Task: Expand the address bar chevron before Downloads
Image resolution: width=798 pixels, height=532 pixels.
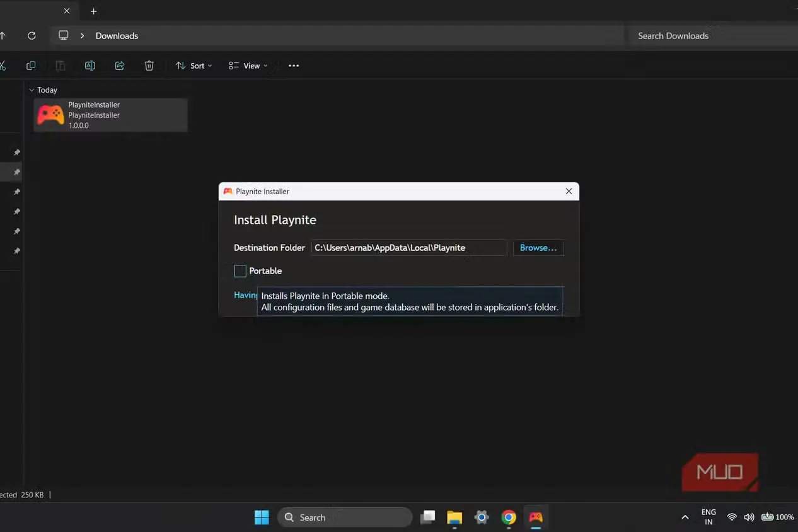Action: (82, 36)
